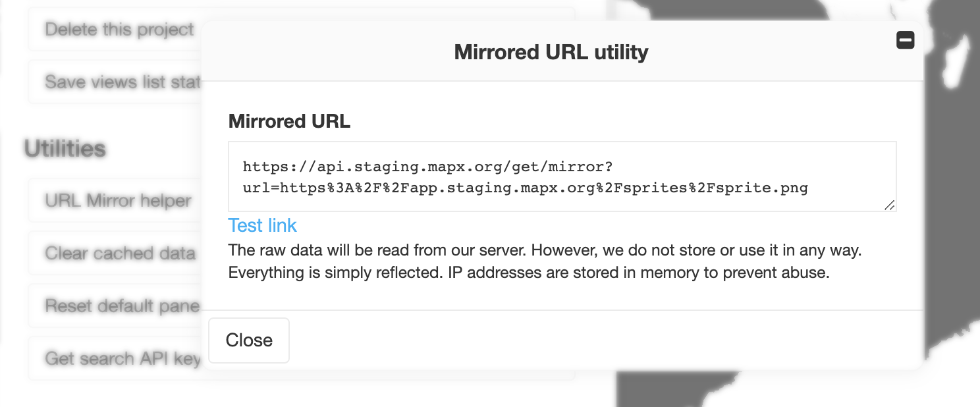Collapse the Mirrored URL utility dialog
980x407 pixels.
tap(906, 40)
